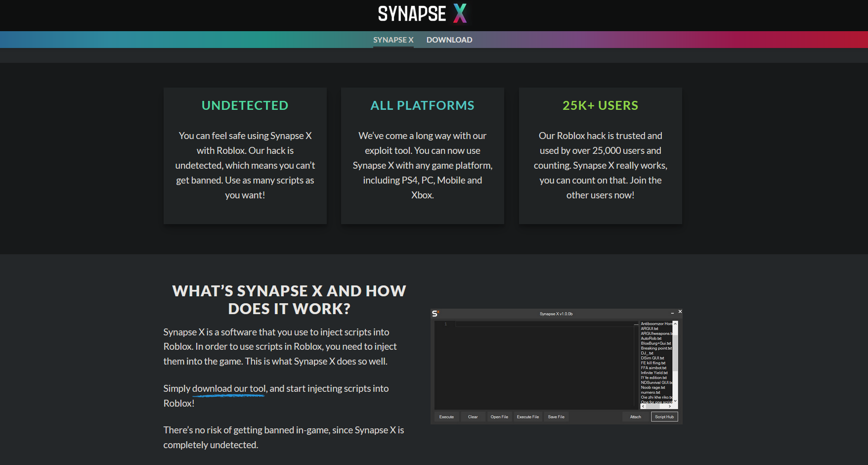Image resolution: width=868 pixels, height=465 pixels.
Task: Select the 25K+ USERS card heading
Action: coord(601,105)
